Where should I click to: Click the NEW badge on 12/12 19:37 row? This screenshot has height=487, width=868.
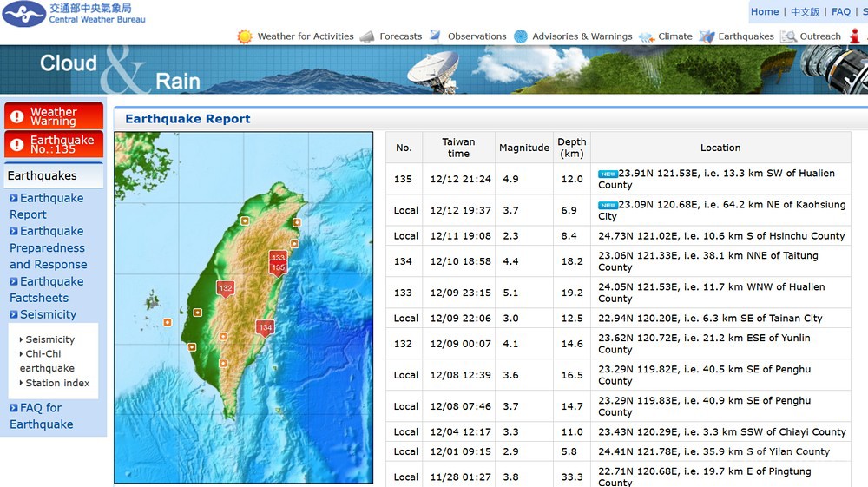(608, 206)
